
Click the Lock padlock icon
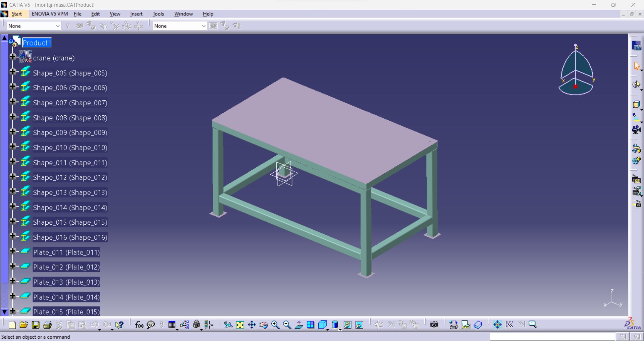(x=197, y=325)
